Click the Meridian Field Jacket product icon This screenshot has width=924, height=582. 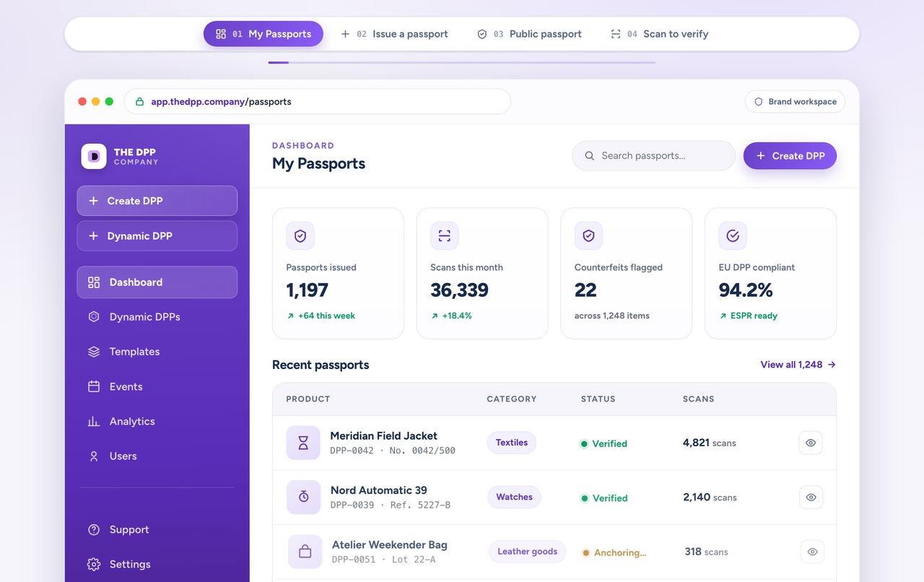tap(303, 443)
